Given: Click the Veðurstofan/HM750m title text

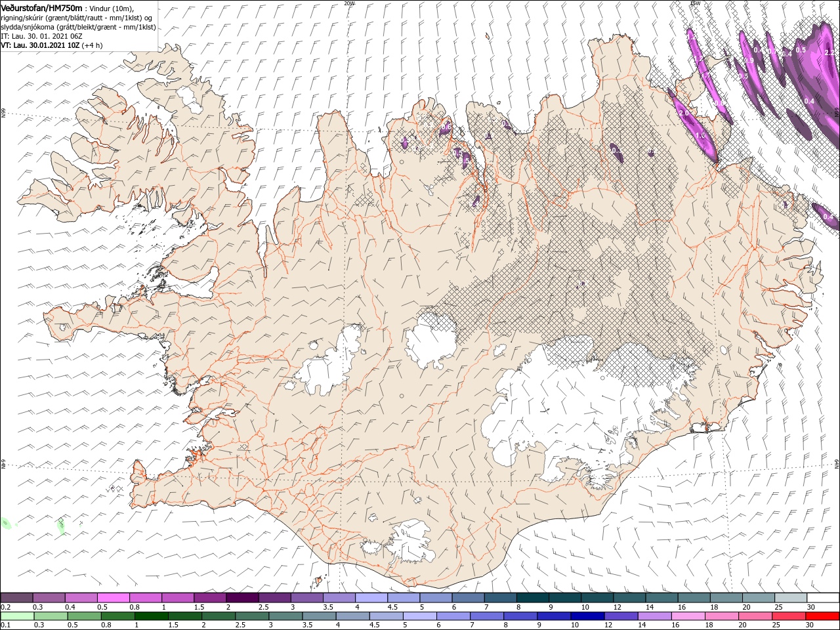Looking at the screenshot, I should [x=41, y=7].
